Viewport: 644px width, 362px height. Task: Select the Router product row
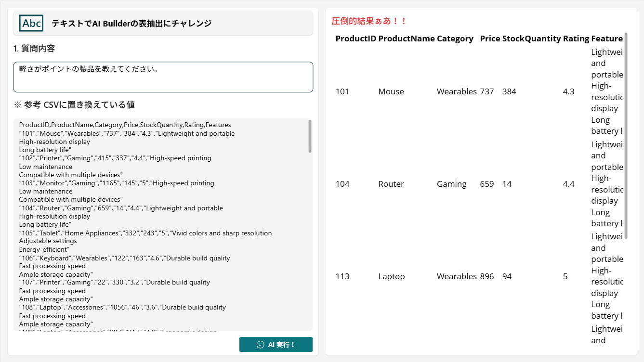point(479,184)
